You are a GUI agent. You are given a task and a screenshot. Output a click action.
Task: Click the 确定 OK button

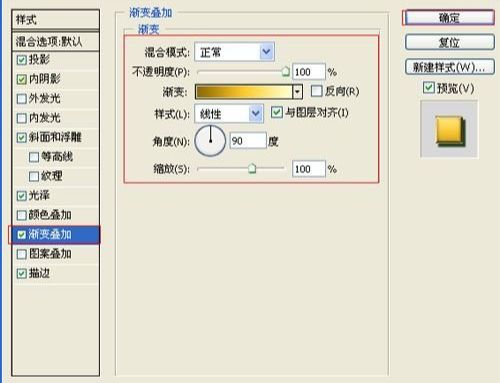(449, 18)
